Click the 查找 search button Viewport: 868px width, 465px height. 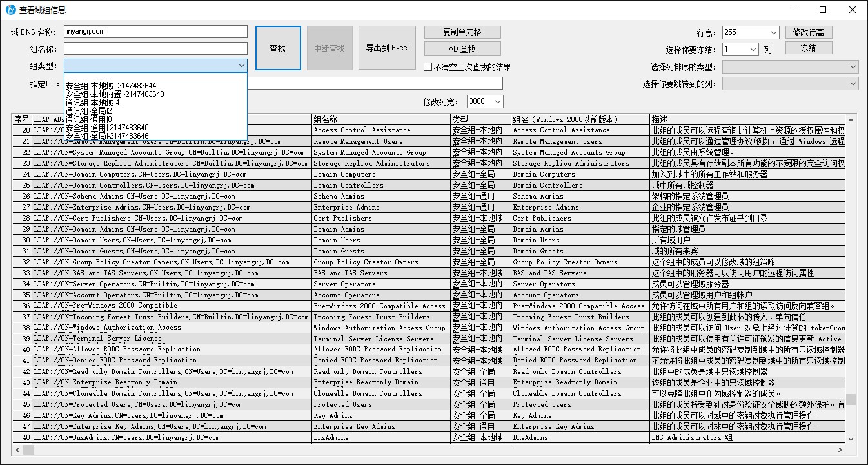278,48
